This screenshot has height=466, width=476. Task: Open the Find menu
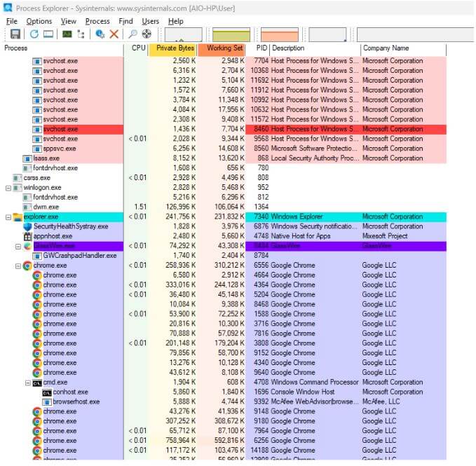click(125, 21)
